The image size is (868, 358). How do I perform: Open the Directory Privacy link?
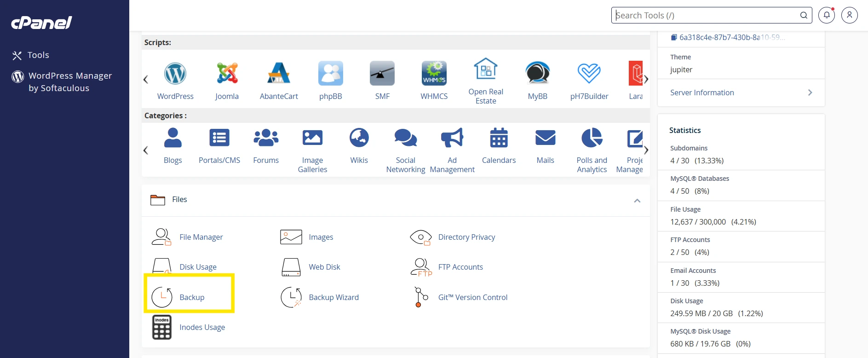466,237
